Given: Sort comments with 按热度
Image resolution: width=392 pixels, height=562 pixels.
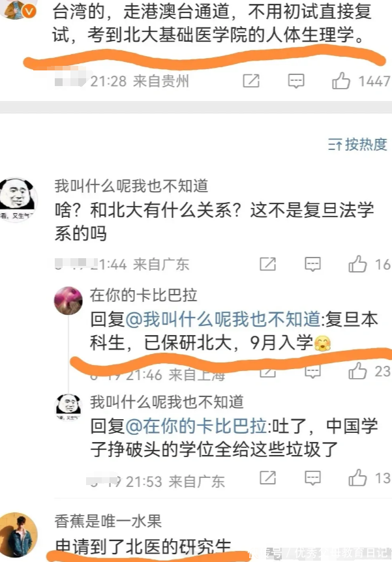Looking at the screenshot, I should click(x=357, y=145).
